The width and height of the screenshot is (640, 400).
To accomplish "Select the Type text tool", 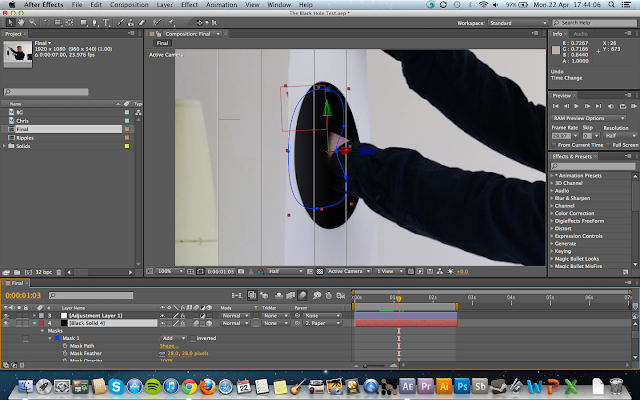I will [106, 22].
